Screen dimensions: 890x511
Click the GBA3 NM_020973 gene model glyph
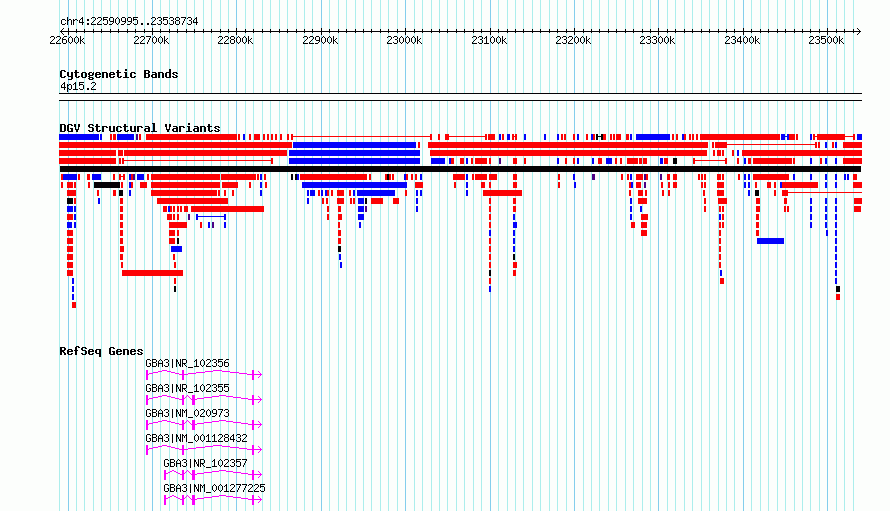point(204,424)
